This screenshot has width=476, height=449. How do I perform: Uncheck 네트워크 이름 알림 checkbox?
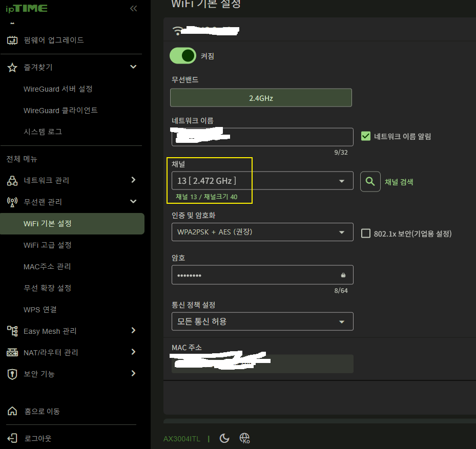tap(365, 136)
